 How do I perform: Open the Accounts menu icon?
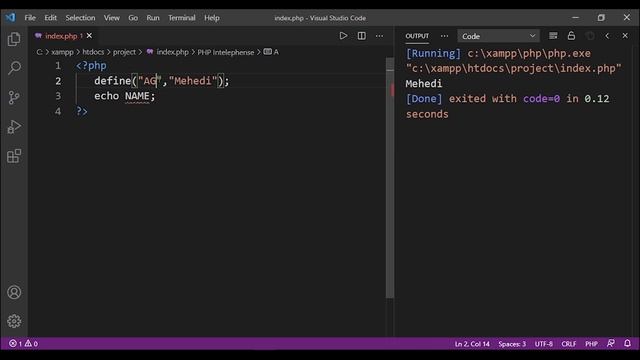[x=14, y=292]
